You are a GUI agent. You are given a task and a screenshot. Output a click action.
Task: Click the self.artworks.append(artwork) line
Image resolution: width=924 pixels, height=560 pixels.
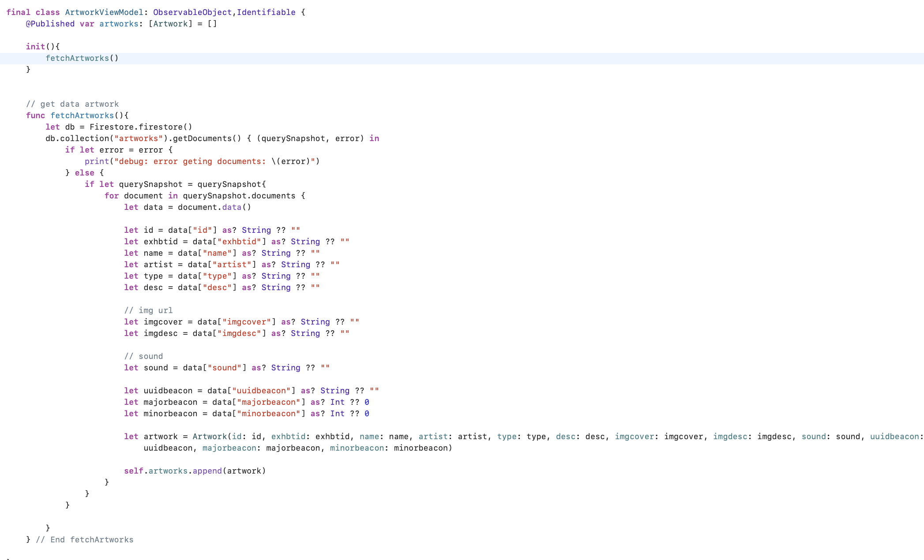pos(195,471)
